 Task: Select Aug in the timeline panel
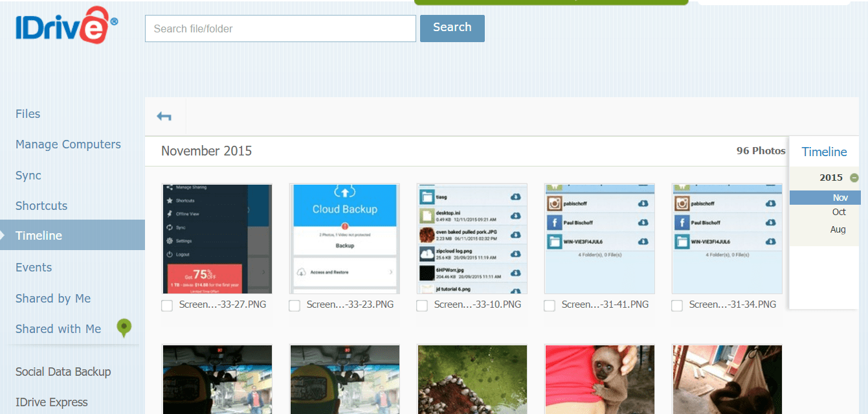pyautogui.click(x=838, y=229)
